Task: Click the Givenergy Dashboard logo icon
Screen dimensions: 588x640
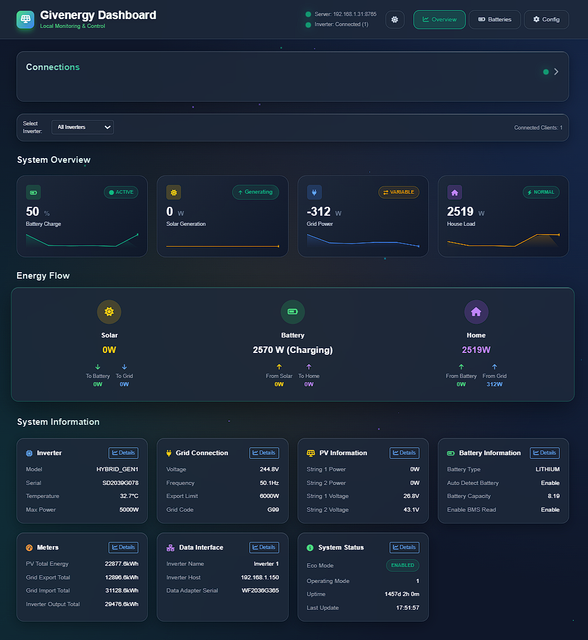Action: pyautogui.click(x=25, y=20)
